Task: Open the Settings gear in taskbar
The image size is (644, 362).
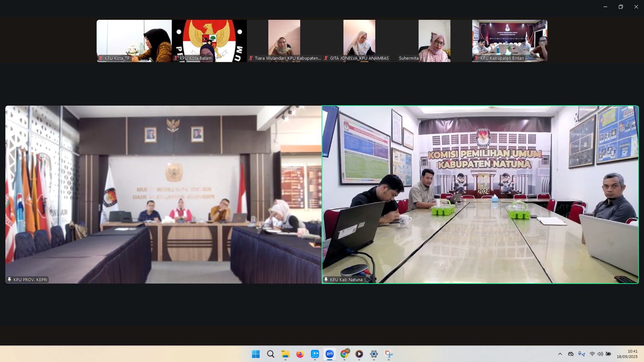Action: pyautogui.click(x=374, y=354)
